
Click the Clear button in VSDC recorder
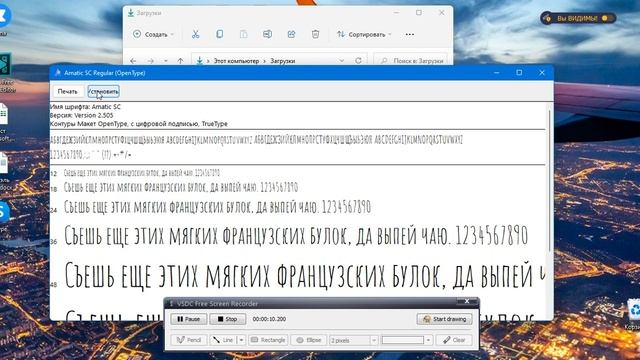(x=454, y=340)
